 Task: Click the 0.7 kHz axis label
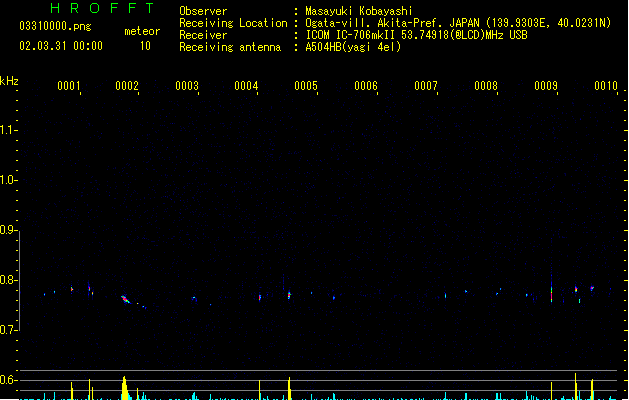7,330
